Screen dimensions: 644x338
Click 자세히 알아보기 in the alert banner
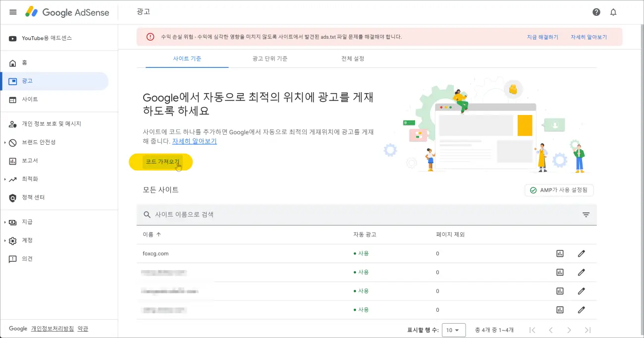tap(589, 37)
